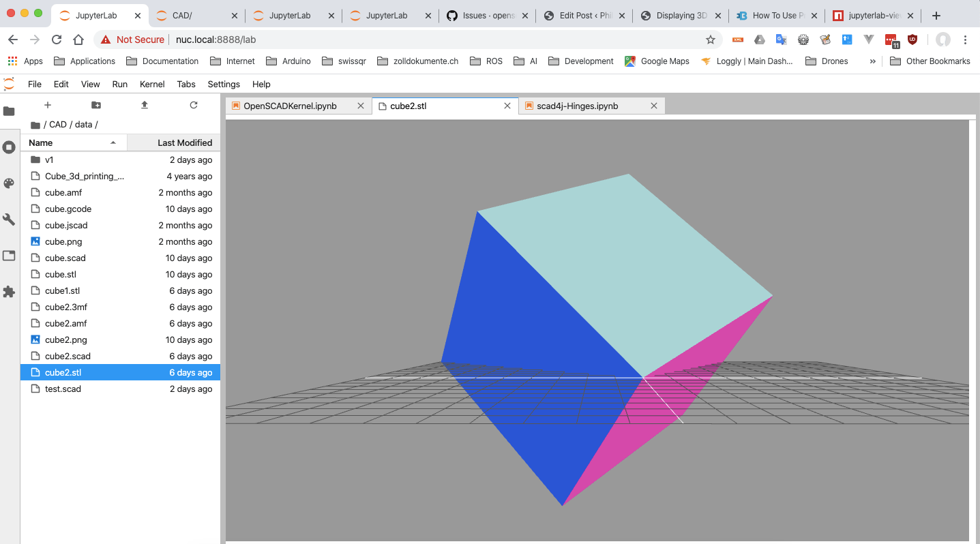Open the command palette sidebar icon
Screen dimensions: 980x544
click(10, 183)
